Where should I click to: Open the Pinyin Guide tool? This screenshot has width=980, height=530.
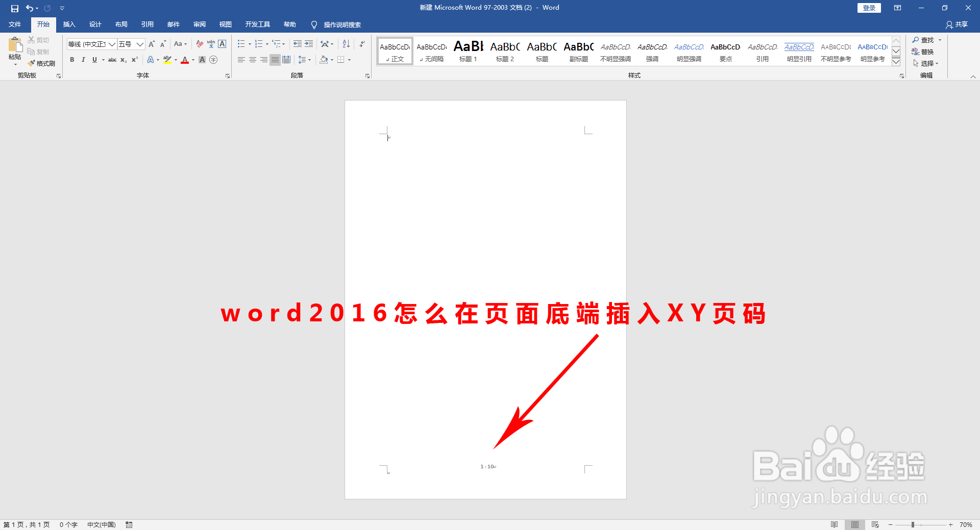coord(211,44)
